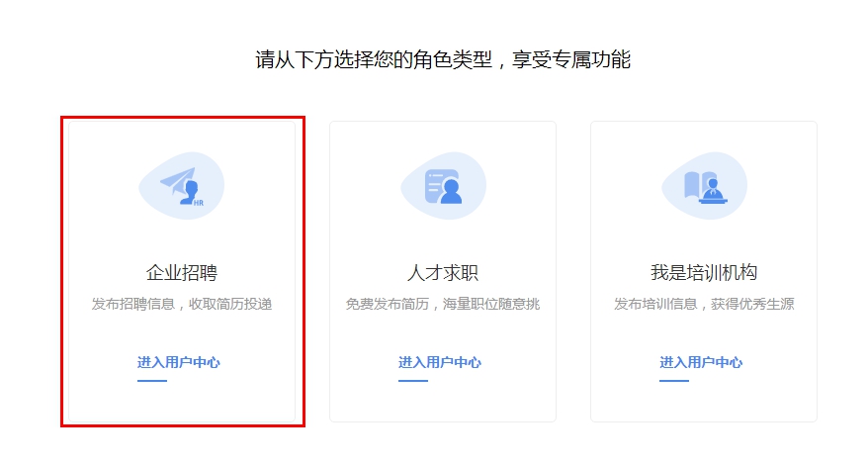This screenshot has width=868, height=465.
Task: Click the small HR label in recruitment icon
Action: point(199,202)
